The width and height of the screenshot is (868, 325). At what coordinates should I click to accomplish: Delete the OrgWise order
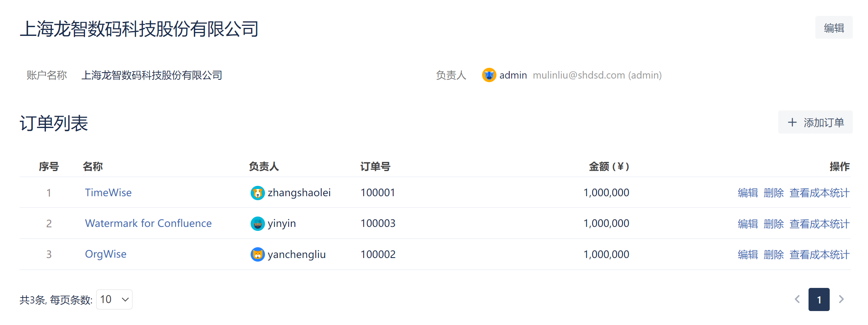(x=773, y=255)
